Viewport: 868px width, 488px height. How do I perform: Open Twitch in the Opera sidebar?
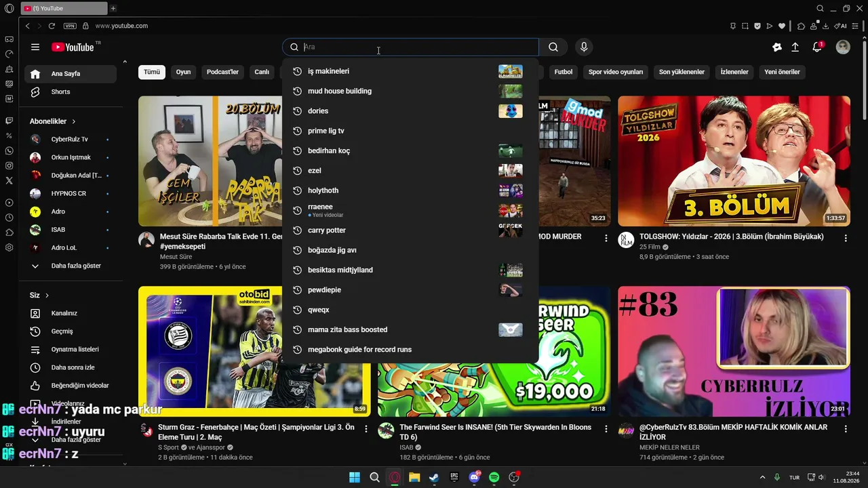tap(9, 121)
